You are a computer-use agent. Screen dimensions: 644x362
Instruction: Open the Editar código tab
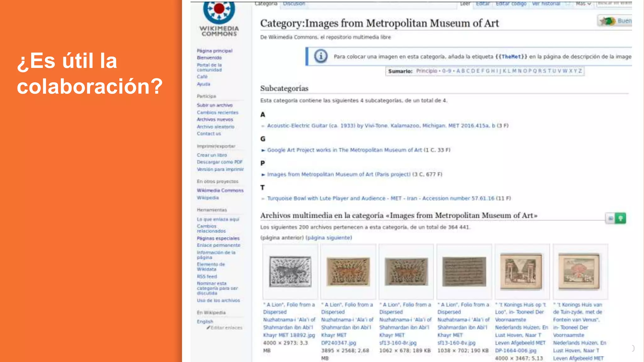[x=511, y=4]
